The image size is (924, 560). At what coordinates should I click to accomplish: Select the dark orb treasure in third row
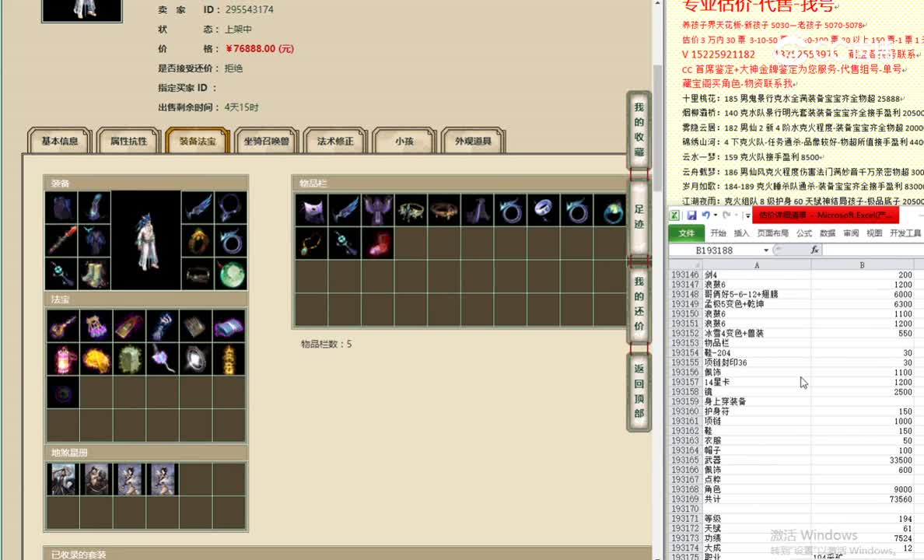62,393
